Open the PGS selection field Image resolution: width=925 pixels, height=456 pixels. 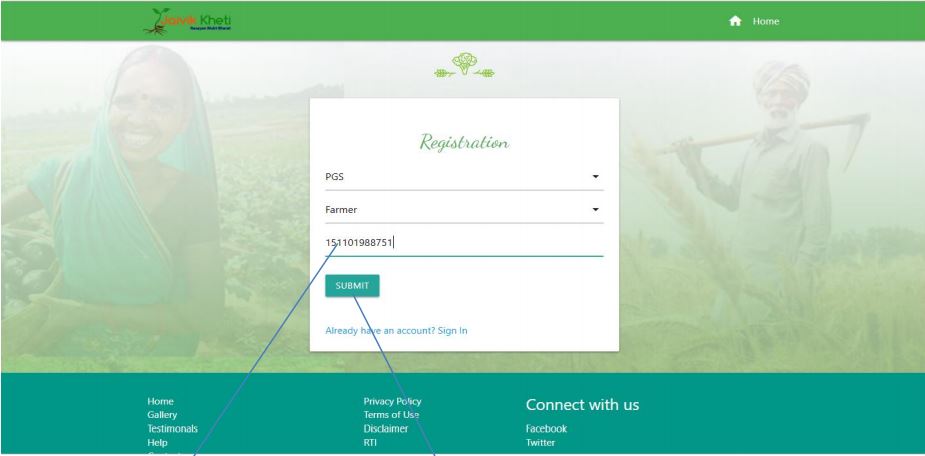[x=464, y=177]
